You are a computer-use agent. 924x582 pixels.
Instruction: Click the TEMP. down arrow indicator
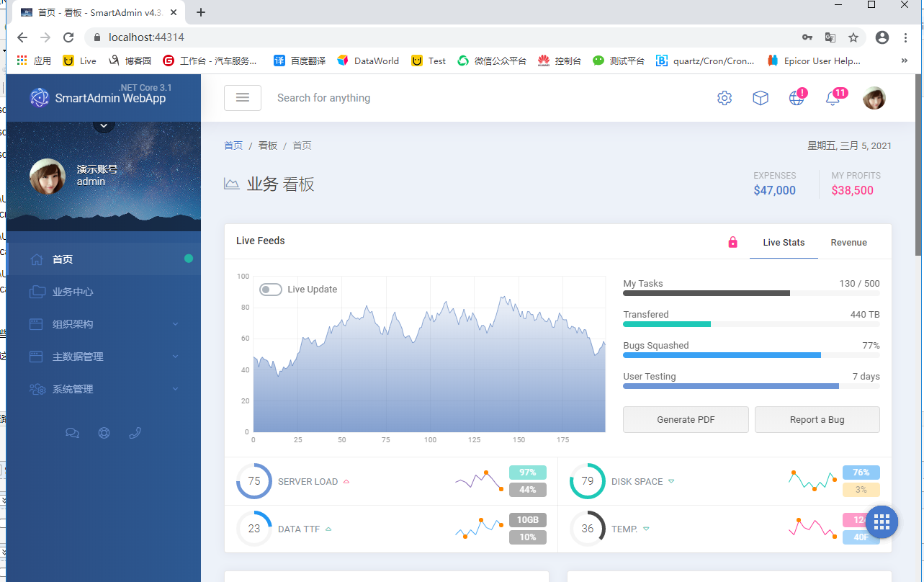coord(646,529)
